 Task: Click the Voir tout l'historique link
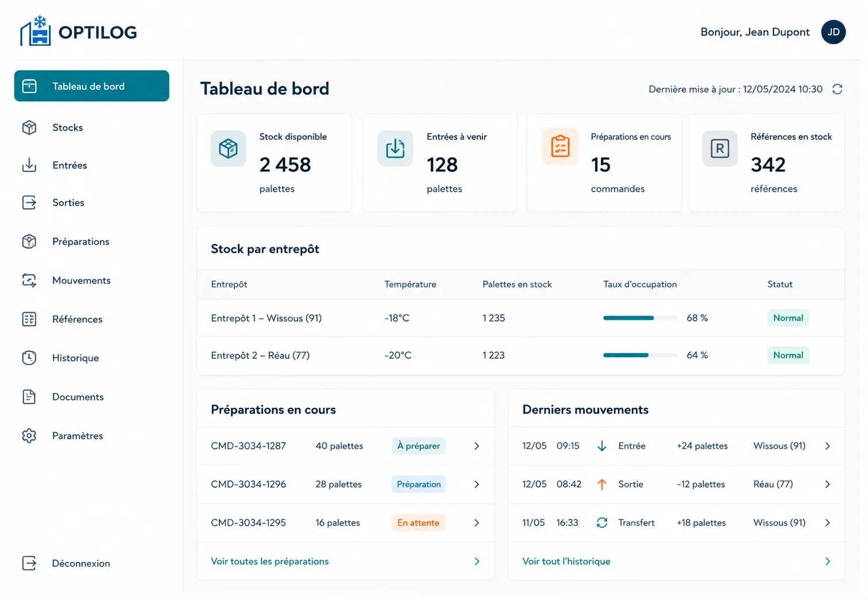coord(566,561)
